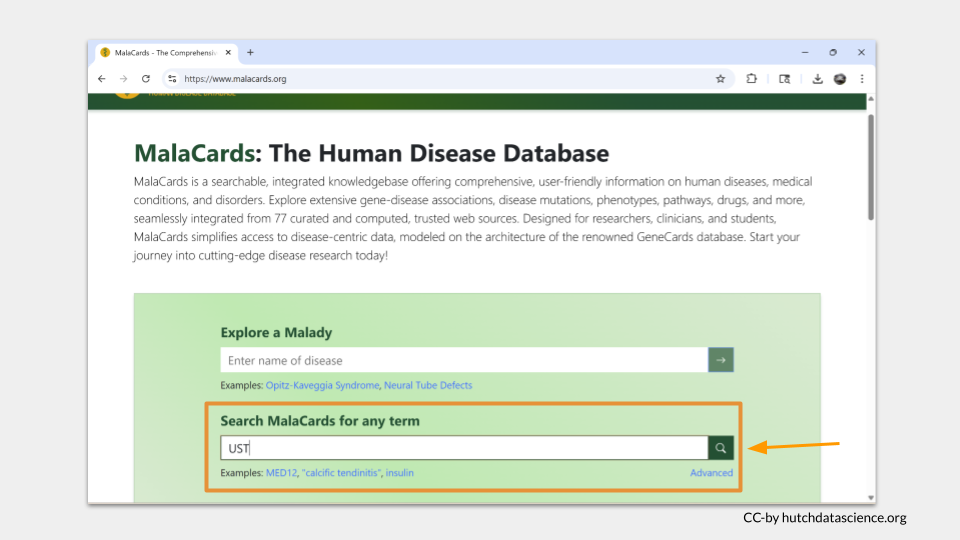The height and width of the screenshot is (540, 960).
Task: Click the insulin example link
Action: (x=399, y=473)
